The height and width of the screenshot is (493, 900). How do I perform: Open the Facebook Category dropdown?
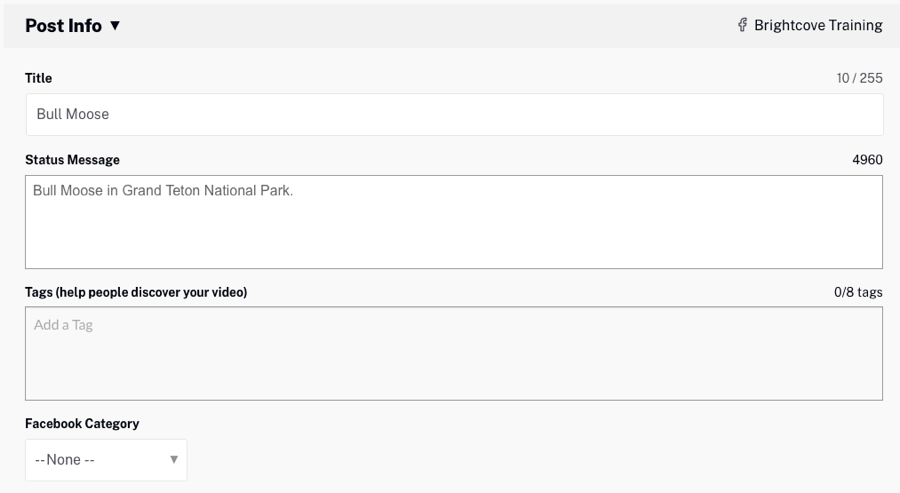pyautogui.click(x=105, y=460)
